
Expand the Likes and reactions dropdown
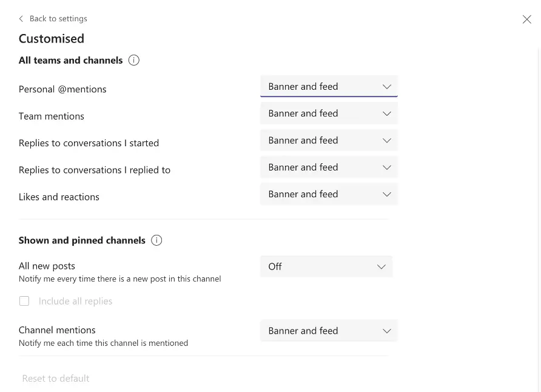click(329, 194)
